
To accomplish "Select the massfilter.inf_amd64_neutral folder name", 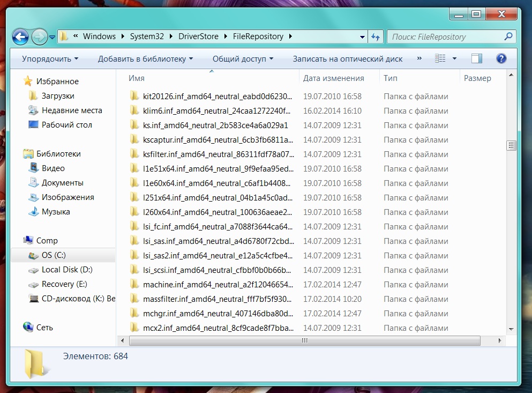I will coord(217,299).
